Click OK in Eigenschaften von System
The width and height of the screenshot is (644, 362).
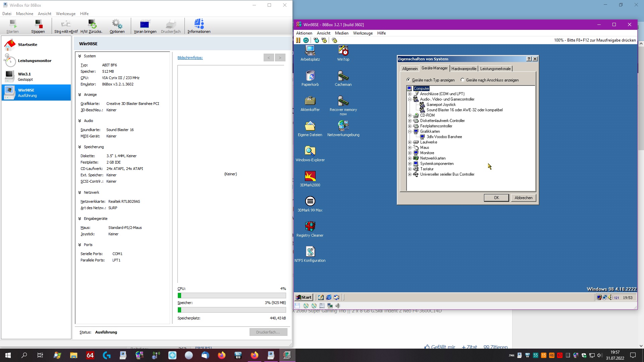(x=496, y=198)
